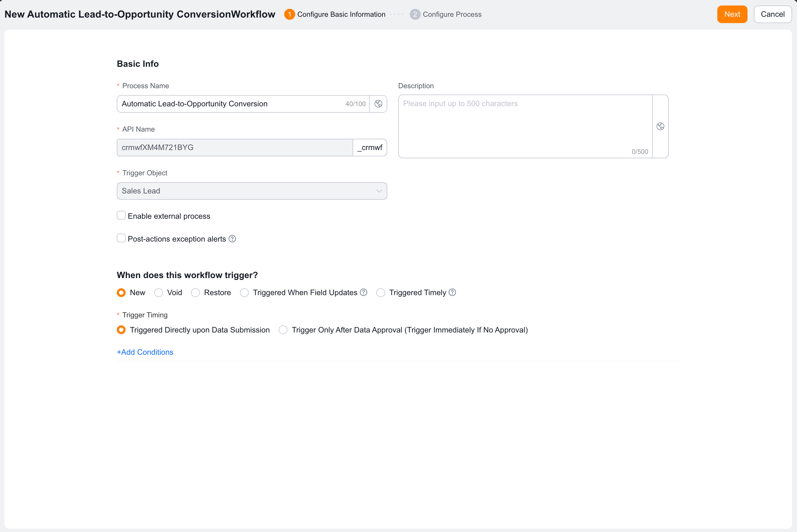Click the API Name input field

[x=235, y=148]
